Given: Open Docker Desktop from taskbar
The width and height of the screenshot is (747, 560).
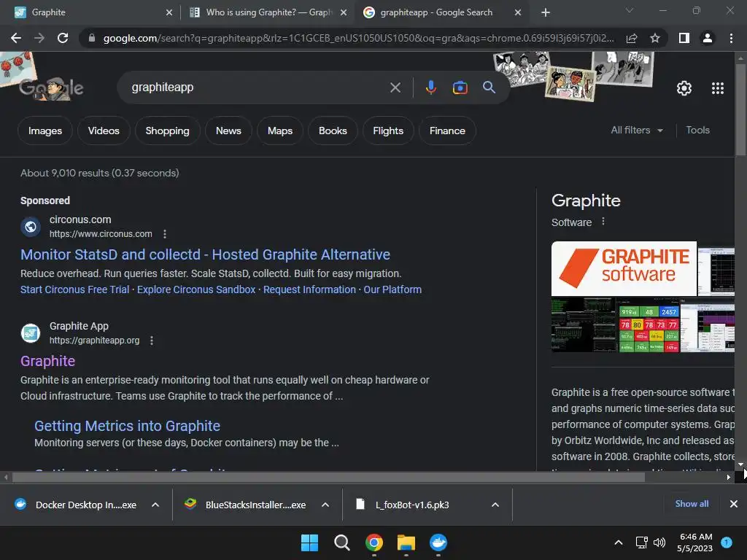Looking at the screenshot, I should pos(438,542).
